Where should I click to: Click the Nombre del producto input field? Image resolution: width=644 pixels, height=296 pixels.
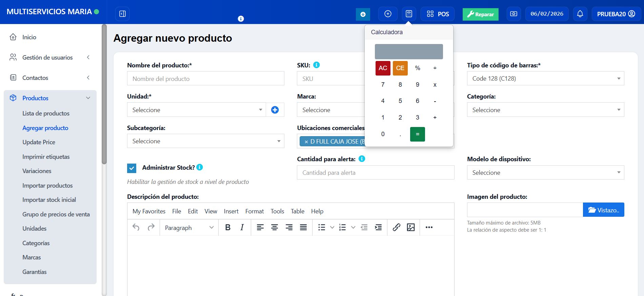tap(205, 79)
